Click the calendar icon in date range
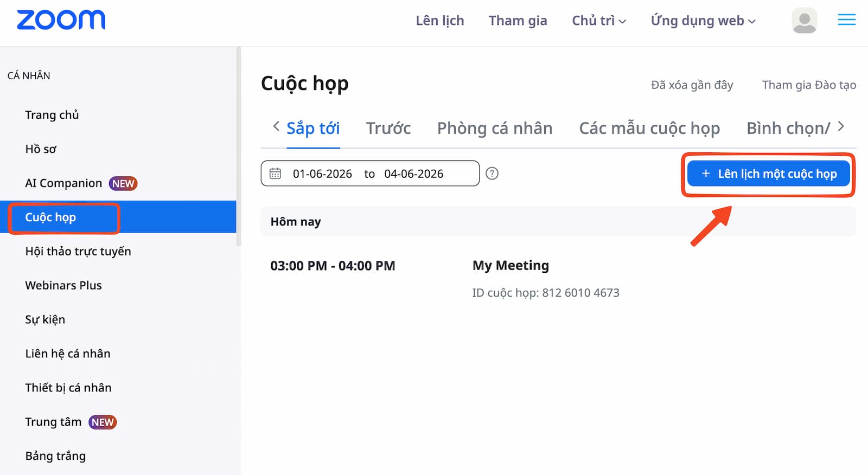 pos(276,174)
